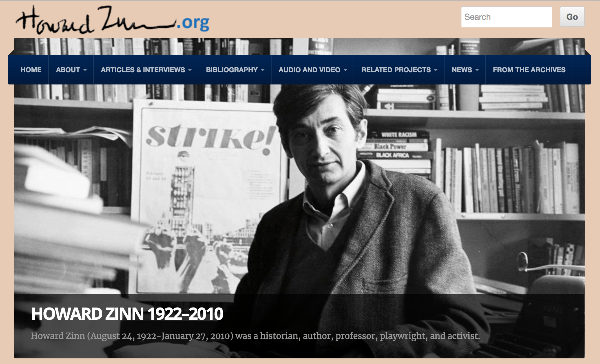The height and width of the screenshot is (364, 600).
Task: Click the caret beside Articles & Interviews
Action: pos(190,70)
